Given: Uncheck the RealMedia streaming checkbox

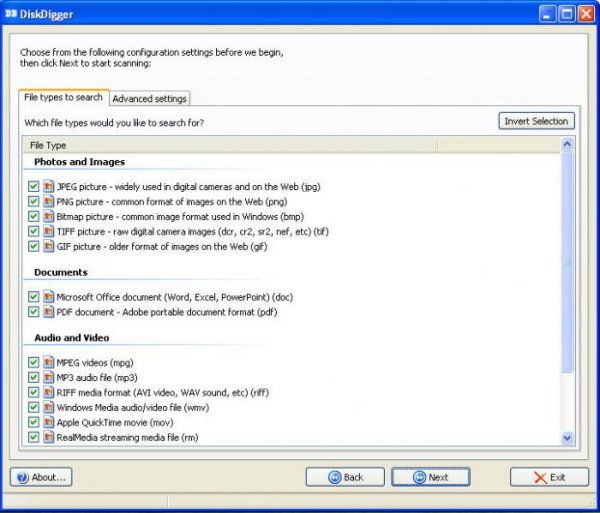Looking at the screenshot, I should [33, 437].
